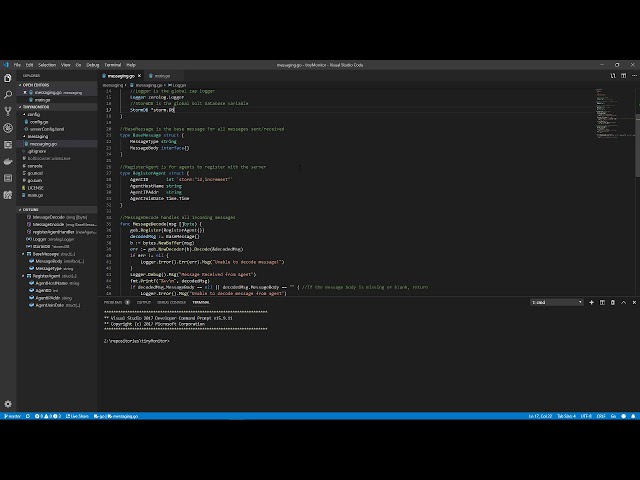Open the Debug menu
The width and height of the screenshot is (640, 480).
(x=93, y=65)
